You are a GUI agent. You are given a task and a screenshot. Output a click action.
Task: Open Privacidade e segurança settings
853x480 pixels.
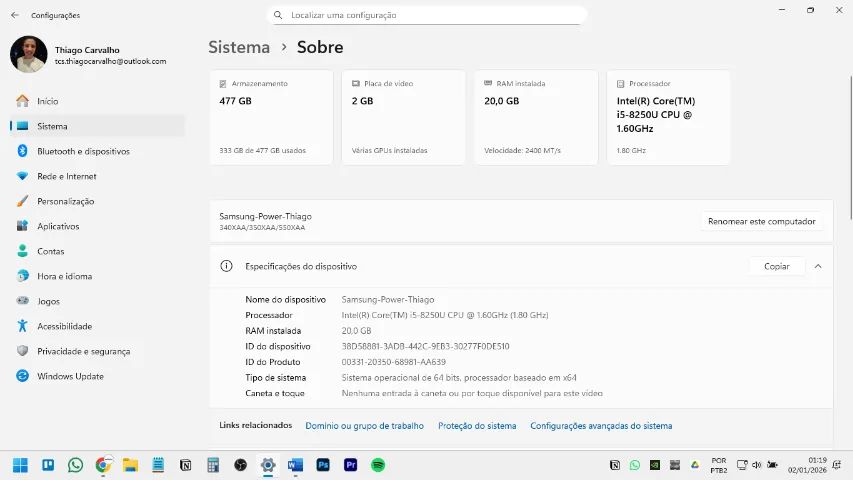[x=98, y=352]
